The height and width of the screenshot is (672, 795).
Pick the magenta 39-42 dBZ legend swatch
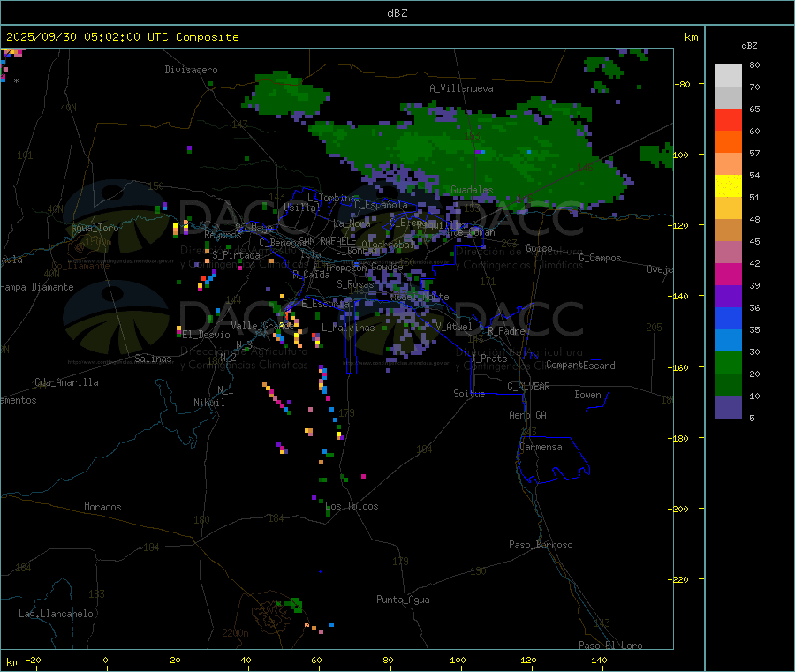(x=728, y=274)
